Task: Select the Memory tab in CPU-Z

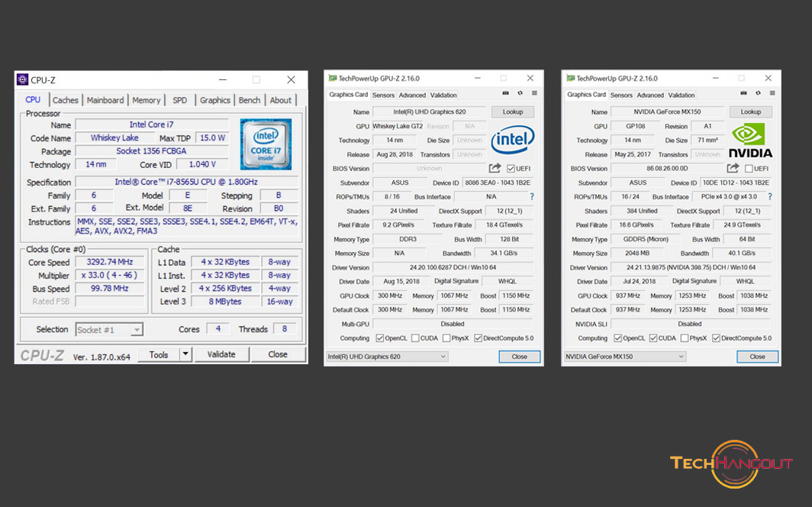Action: (x=146, y=100)
